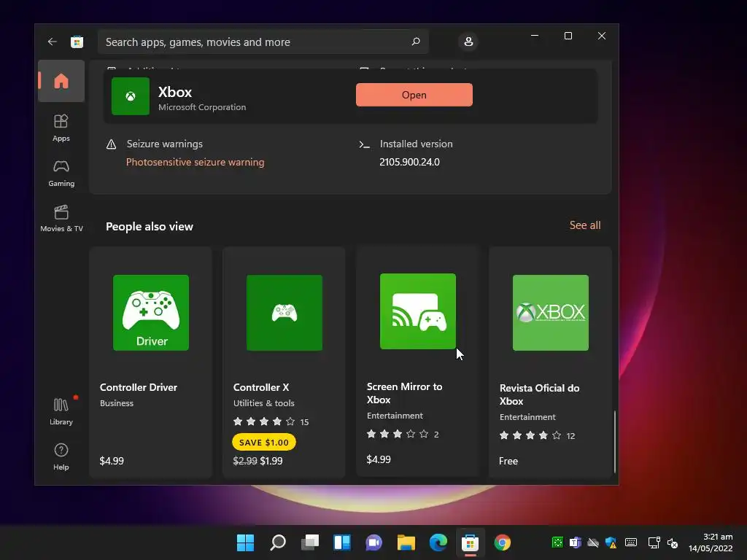Click the Xbox app icon
This screenshot has height=560, width=747.
coord(130,96)
